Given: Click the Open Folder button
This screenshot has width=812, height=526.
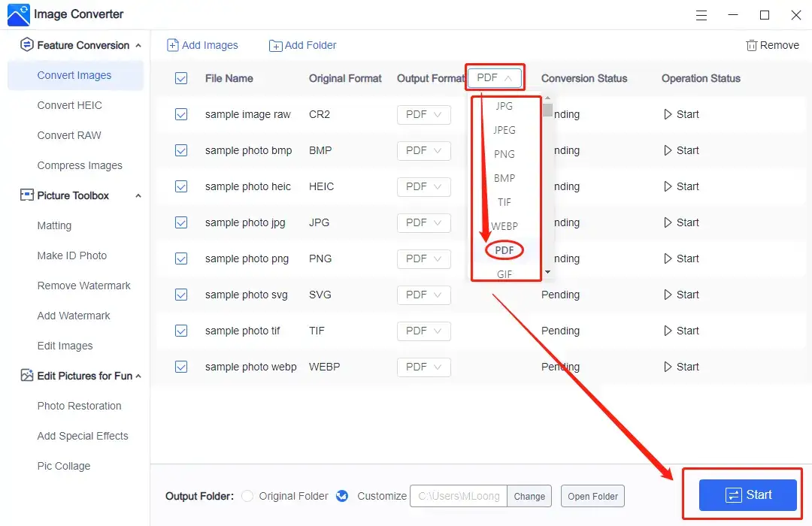Looking at the screenshot, I should 592,496.
